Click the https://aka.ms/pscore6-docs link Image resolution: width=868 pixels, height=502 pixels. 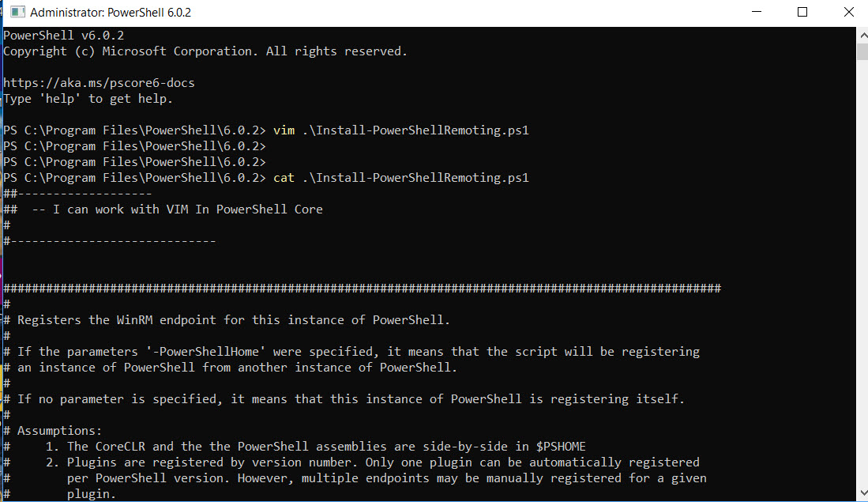[99, 82]
